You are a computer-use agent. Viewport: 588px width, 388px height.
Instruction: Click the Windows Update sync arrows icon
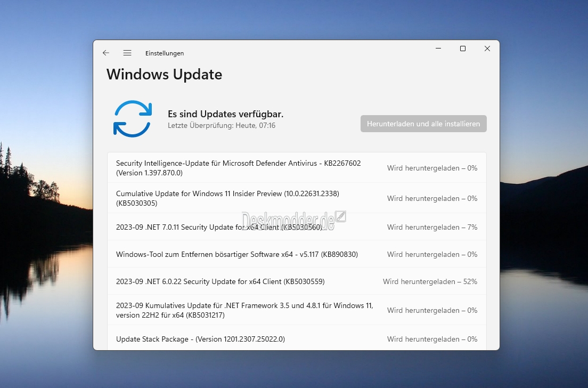point(133,118)
